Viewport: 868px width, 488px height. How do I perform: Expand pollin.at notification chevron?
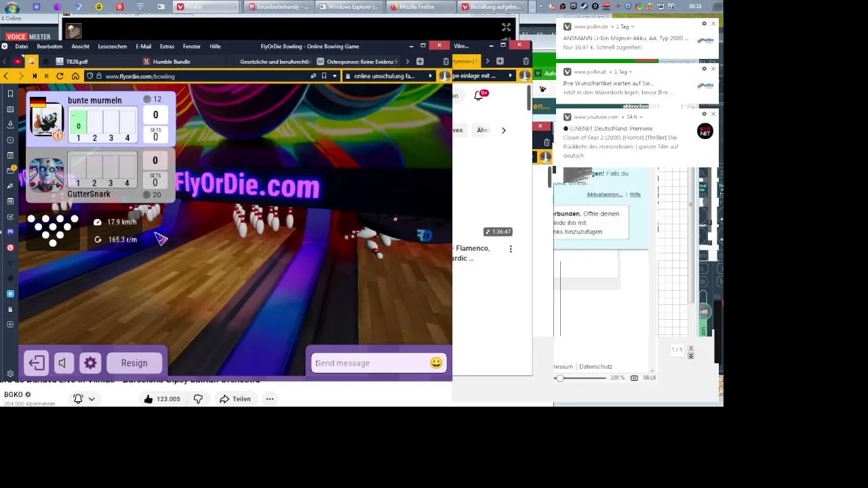(630, 71)
